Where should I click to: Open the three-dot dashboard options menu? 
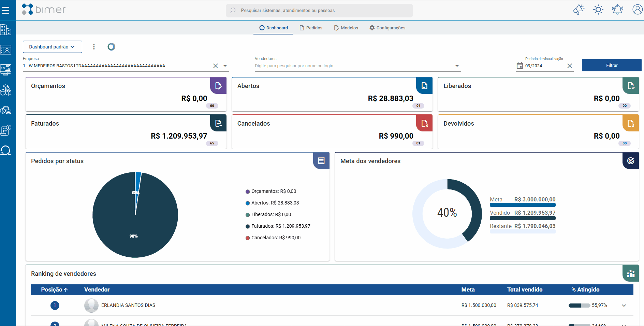94,47
